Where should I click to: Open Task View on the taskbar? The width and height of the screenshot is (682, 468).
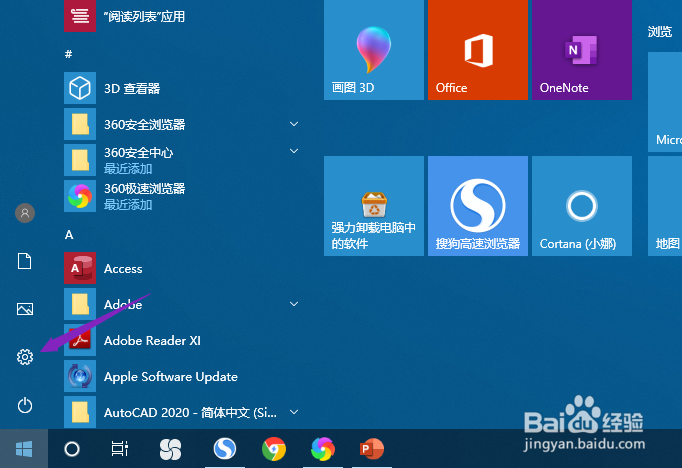click(x=120, y=449)
